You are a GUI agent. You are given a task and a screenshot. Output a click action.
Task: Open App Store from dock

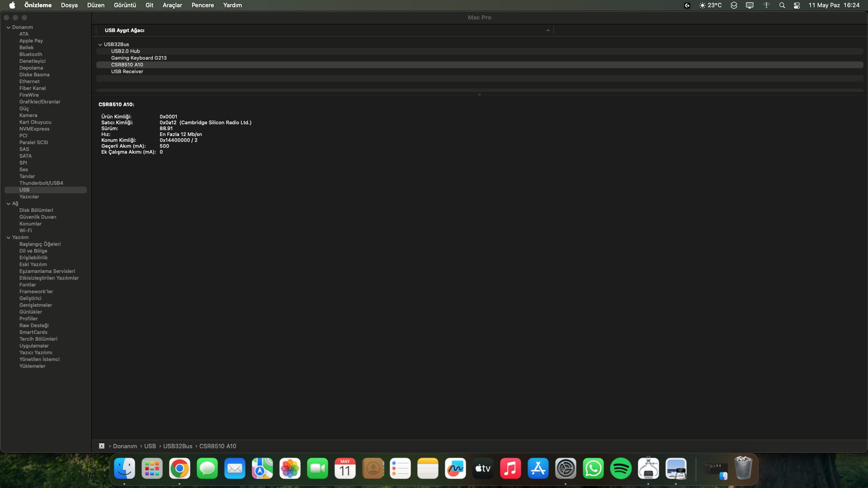(x=538, y=469)
